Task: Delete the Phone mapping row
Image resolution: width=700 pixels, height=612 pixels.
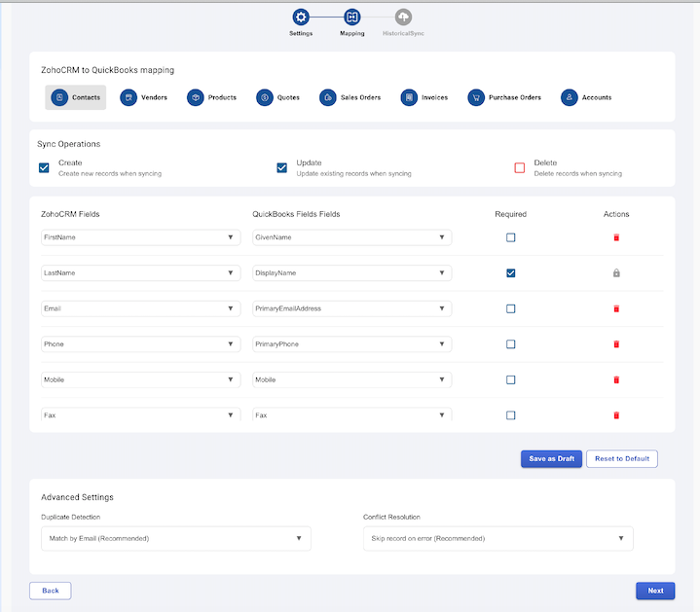Action: [x=616, y=343]
